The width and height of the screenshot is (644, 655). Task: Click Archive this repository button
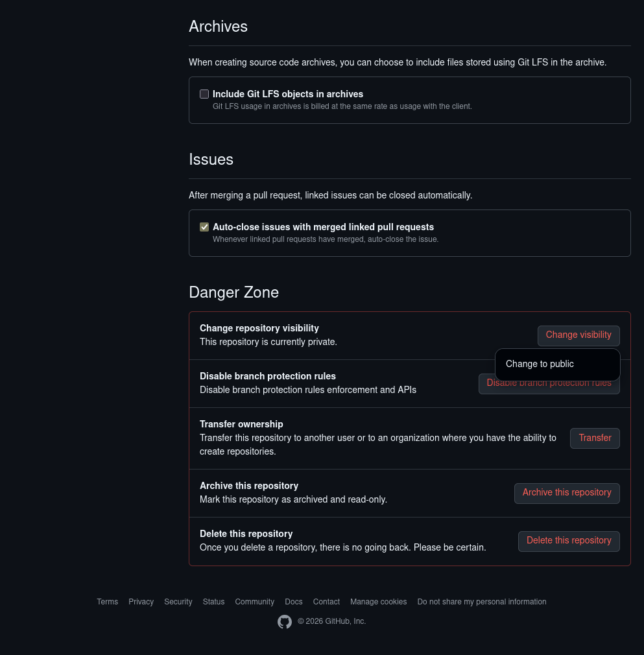tap(567, 493)
